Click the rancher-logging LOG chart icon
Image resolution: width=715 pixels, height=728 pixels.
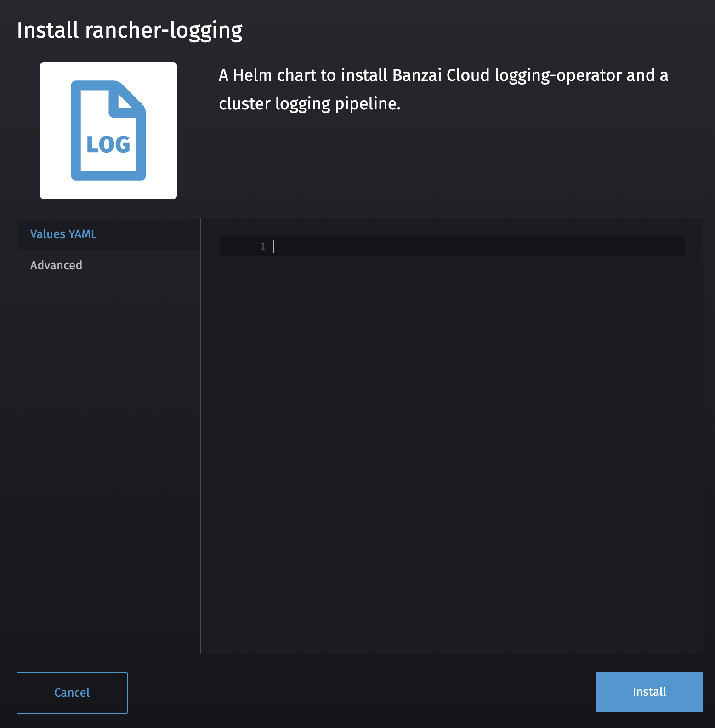tap(108, 131)
